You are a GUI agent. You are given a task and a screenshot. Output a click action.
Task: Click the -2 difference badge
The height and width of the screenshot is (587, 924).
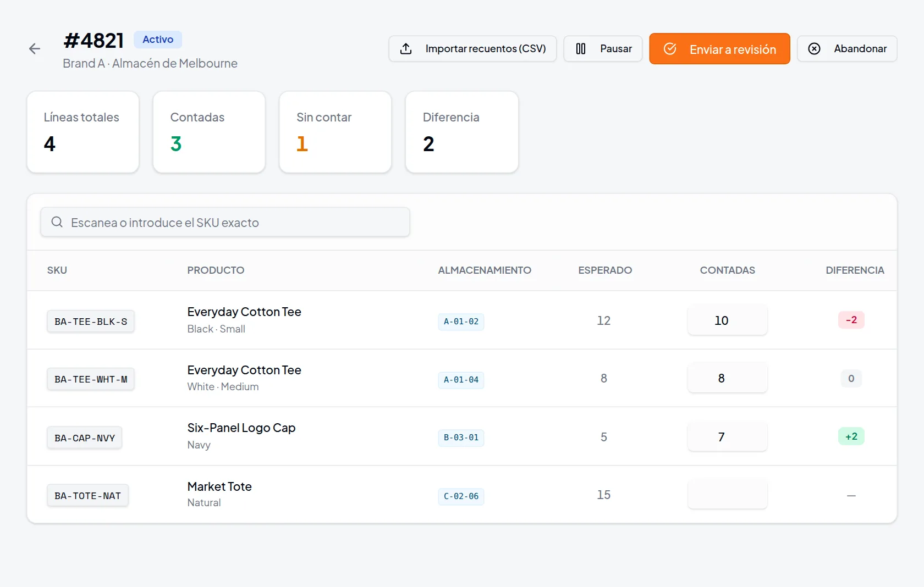pos(851,320)
